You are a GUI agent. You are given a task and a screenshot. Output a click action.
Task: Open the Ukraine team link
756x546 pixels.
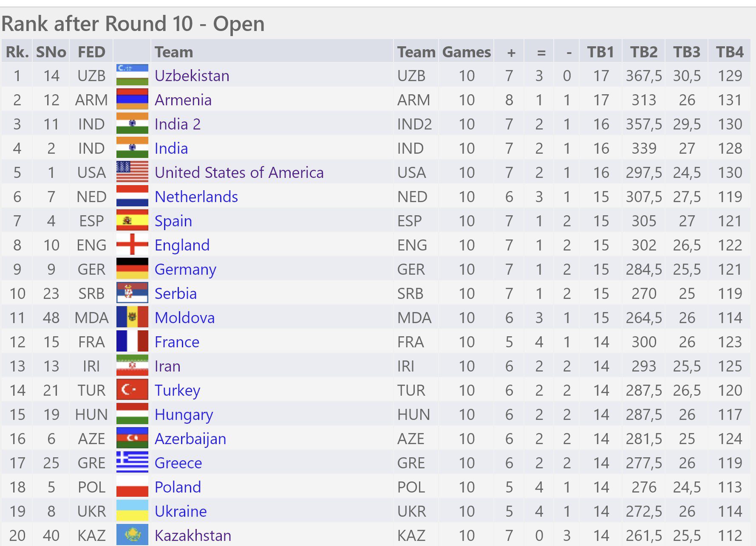[x=181, y=511]
